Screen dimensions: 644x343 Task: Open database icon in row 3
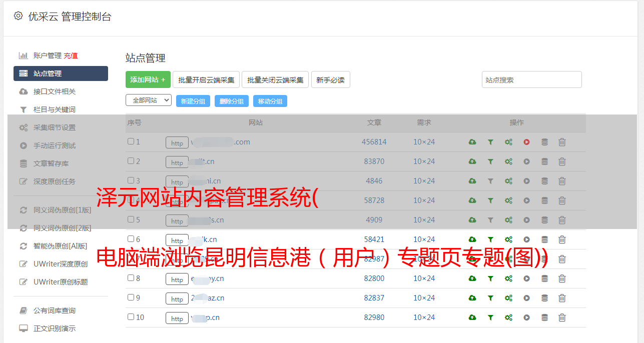pyautogui.click(x=544, y=181)
